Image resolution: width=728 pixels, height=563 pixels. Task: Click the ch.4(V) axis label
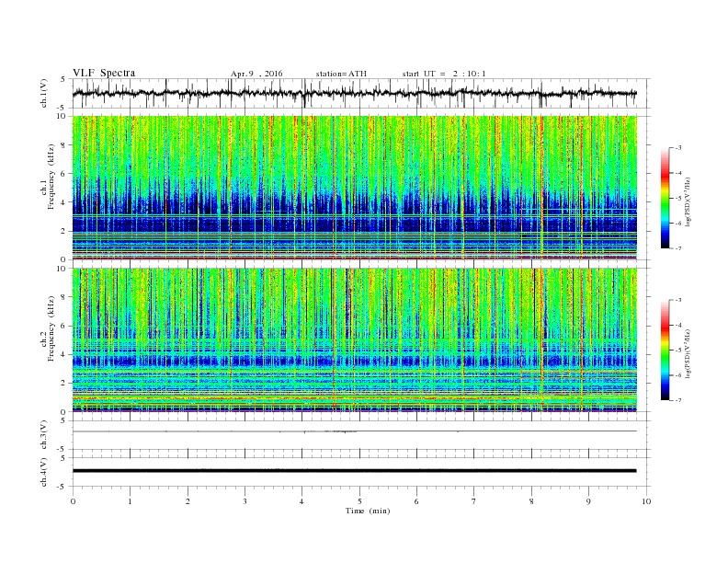click(44, 472)
